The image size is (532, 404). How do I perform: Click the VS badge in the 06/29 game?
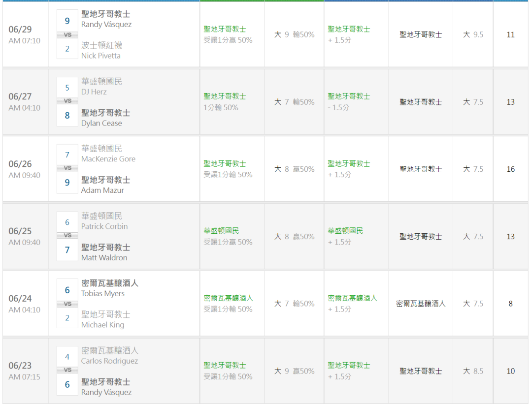pyautogui.click(x=67, y=35)
